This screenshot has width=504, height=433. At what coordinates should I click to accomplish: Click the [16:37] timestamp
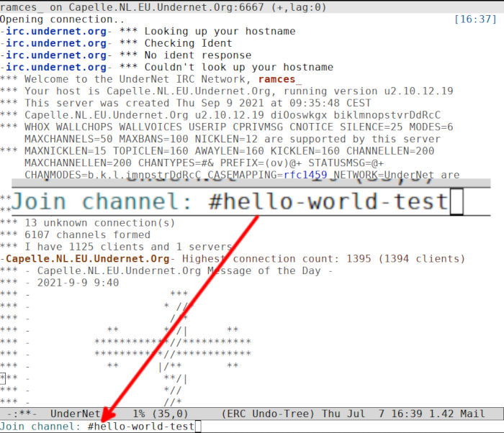tap(475, 19)
